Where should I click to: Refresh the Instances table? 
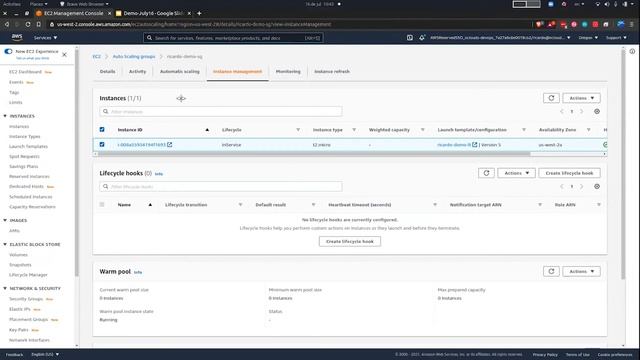coord(551,98)
